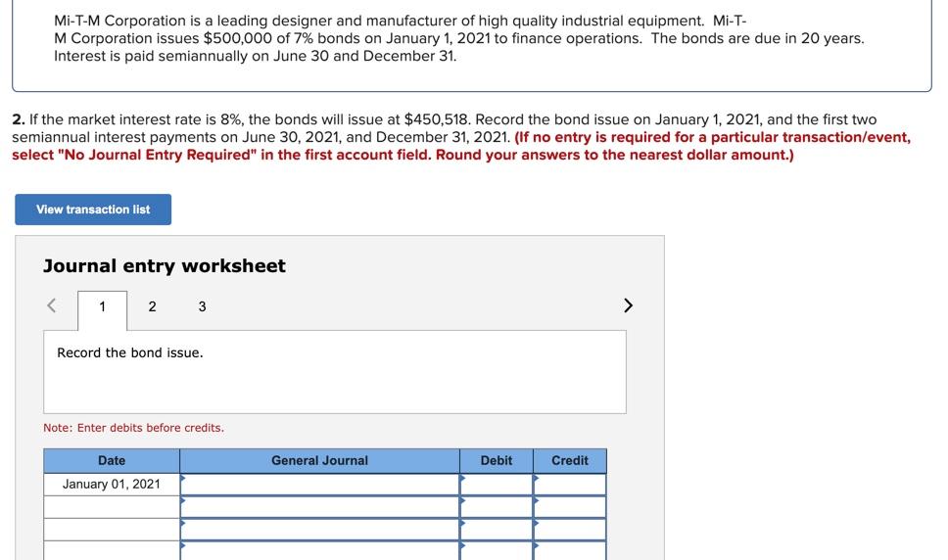Open General Journal account field, January 01 row
Viewport: 948px width, 560px height.
(x=320, y=485)
